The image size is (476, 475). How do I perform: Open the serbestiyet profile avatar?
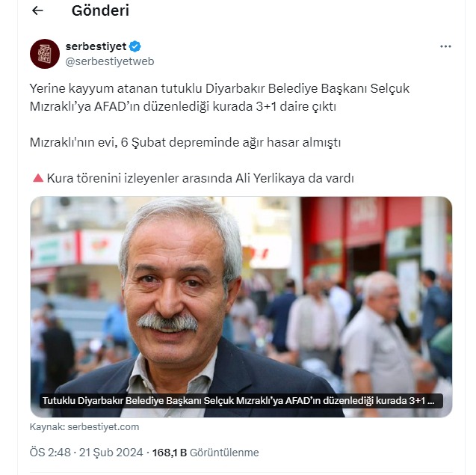(x=45, y=54)
